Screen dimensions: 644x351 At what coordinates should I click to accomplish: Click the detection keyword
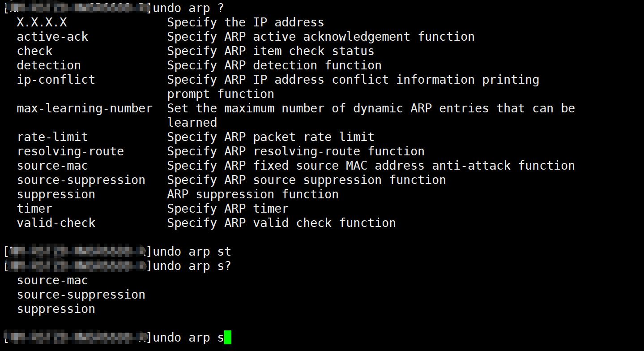coord(49,65)
